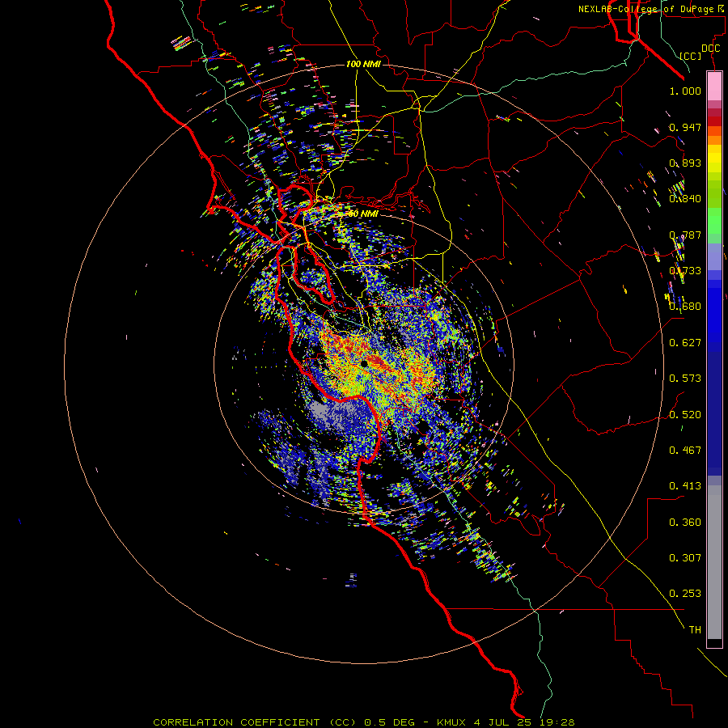Screen dimensions: 728x728
Task: Select the 0.680 scale value
Action: coord(685,307)
